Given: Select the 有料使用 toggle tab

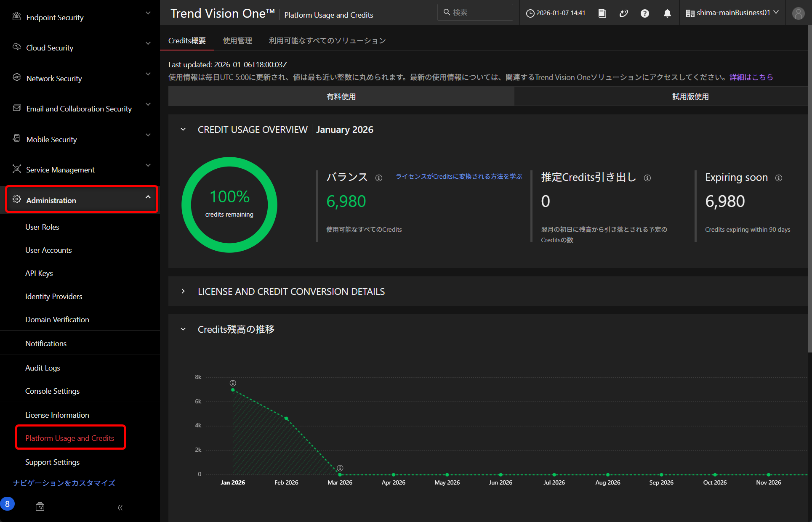Looking at the screenshot, I should coord(341,97).
